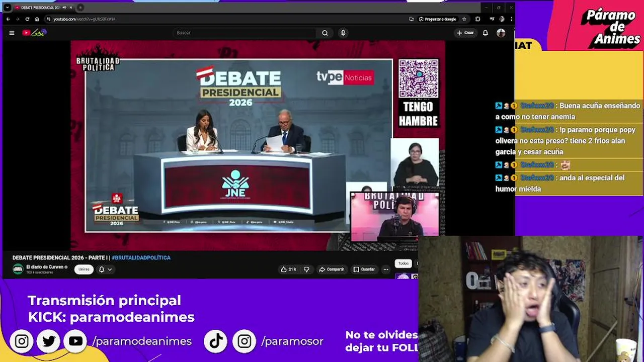This screenshot has height=362, width=644.
Task: Open the screen capture icon in address bar
Action: coord(412,19)
